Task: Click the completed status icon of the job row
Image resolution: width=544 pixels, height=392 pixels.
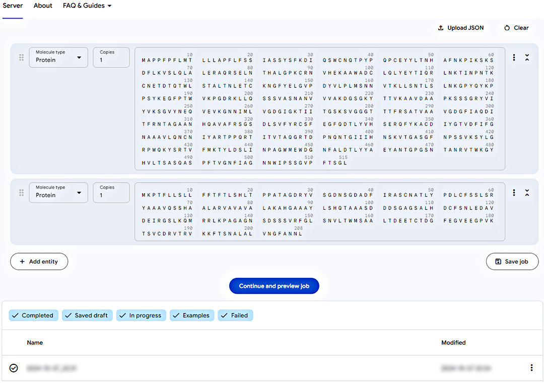Action: tap(14, 368)
